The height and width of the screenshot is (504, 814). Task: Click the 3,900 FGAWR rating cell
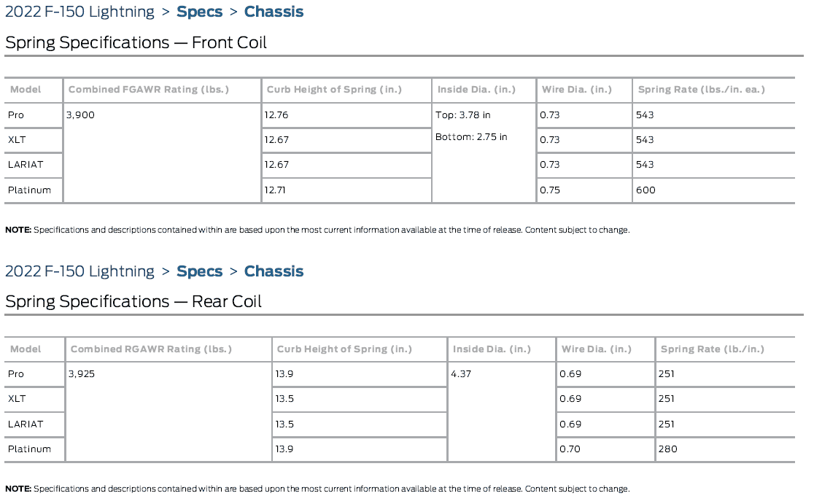point(80,115)
